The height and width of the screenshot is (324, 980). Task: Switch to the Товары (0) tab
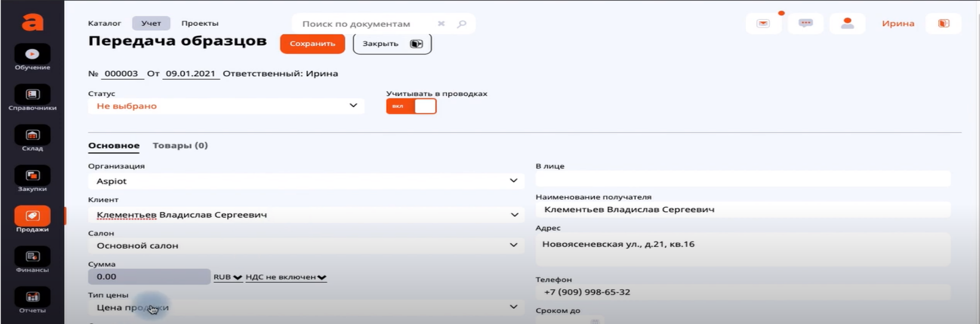(x=180, y=146)
